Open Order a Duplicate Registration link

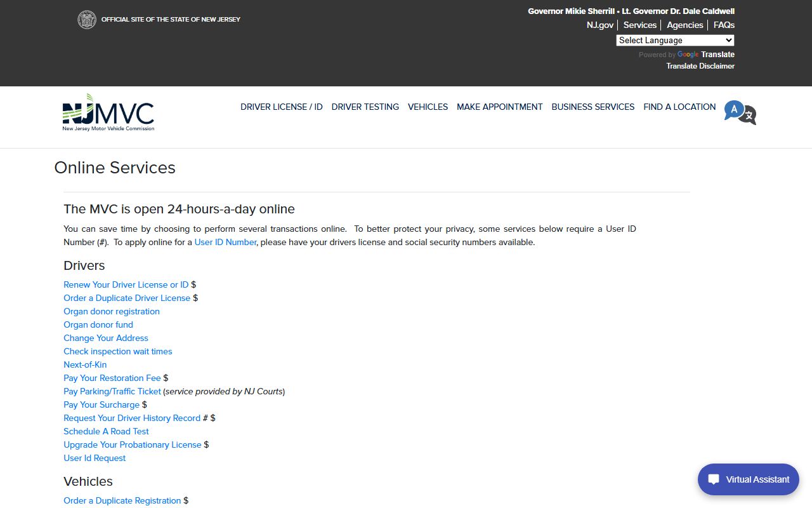pos(122,500)
